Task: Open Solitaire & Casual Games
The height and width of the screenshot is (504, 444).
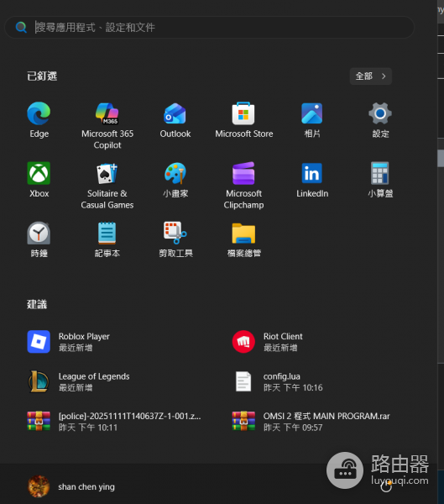Action: point(107,185)
